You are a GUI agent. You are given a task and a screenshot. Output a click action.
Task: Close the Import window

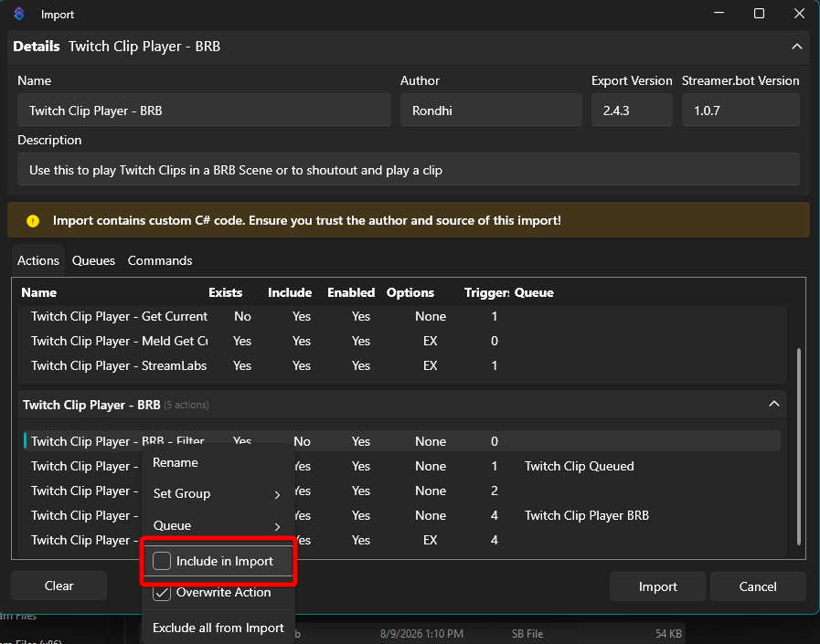click(x=799, y=14)
